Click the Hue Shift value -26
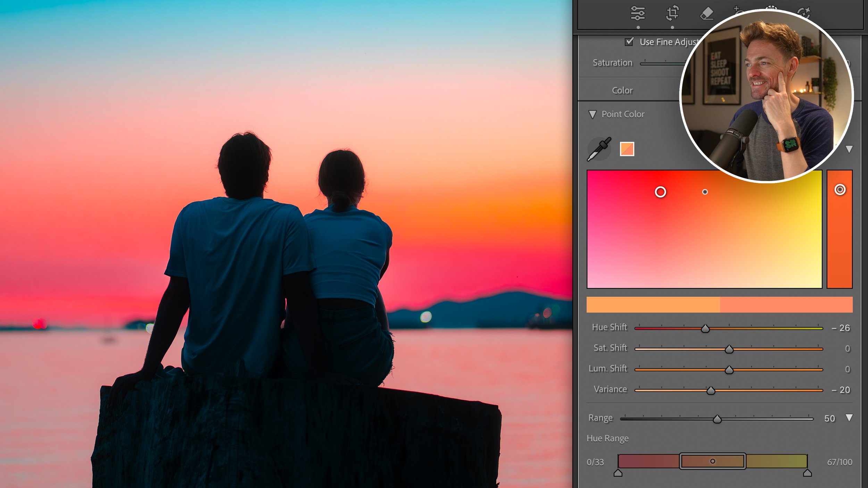The image size is (868, 488). 841,328
